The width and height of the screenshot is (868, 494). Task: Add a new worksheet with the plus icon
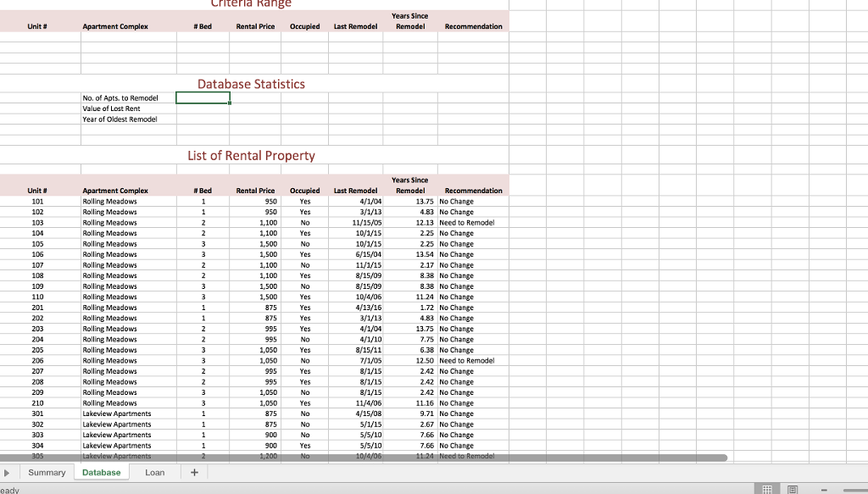pyautogui.click(x=193, y=472)
